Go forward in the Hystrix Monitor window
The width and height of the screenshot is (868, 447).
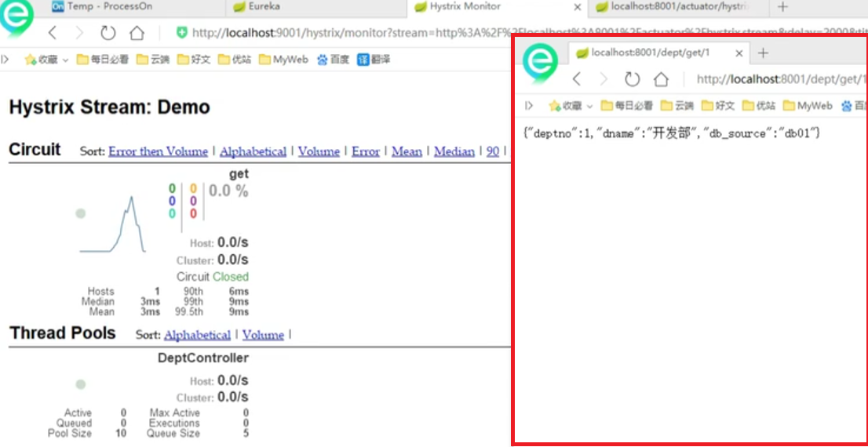click(x=79, y=33)
